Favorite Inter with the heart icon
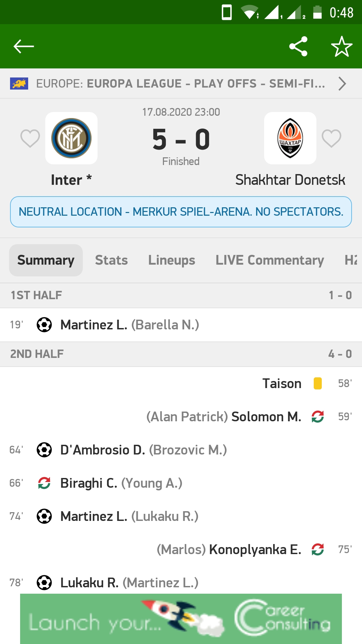362x644 pixels. click(x=30, y=138)
